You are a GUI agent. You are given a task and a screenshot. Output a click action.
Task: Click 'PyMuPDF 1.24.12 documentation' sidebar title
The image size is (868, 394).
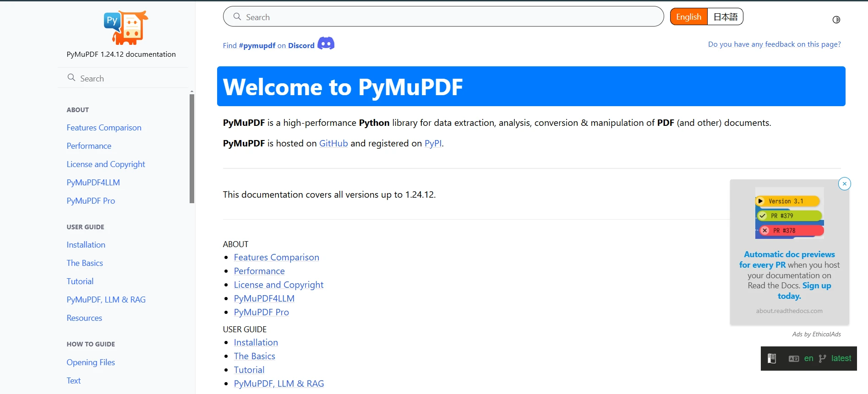(121, 54)
